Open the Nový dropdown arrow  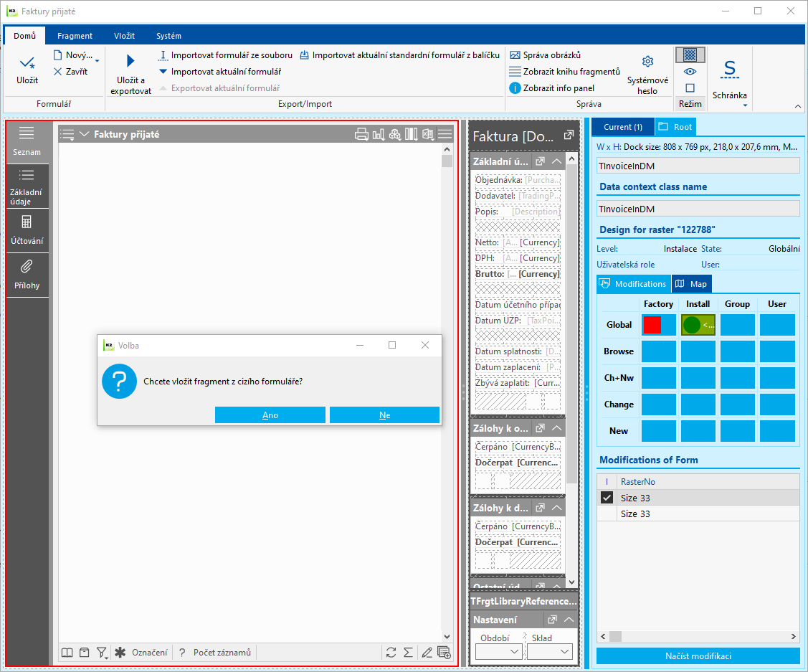point(97,61)
